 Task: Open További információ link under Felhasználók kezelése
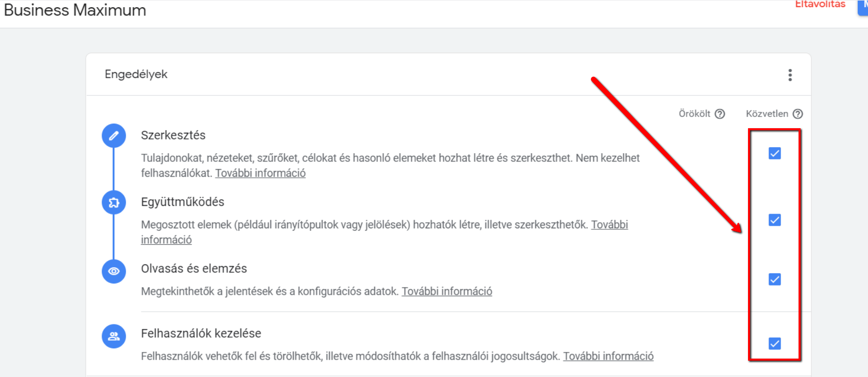coord(608,356)
